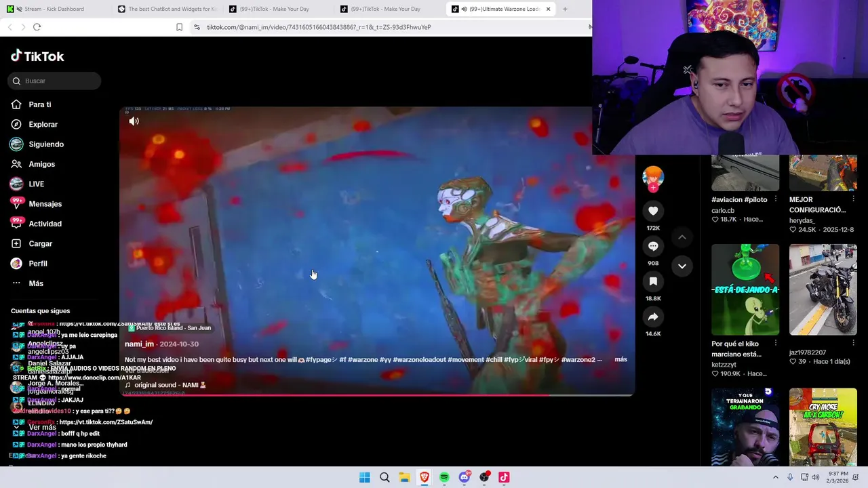Viewport: 868px width, 488px height.
Task: Click the search field labeled Buscar
Action: coord(55,81)
